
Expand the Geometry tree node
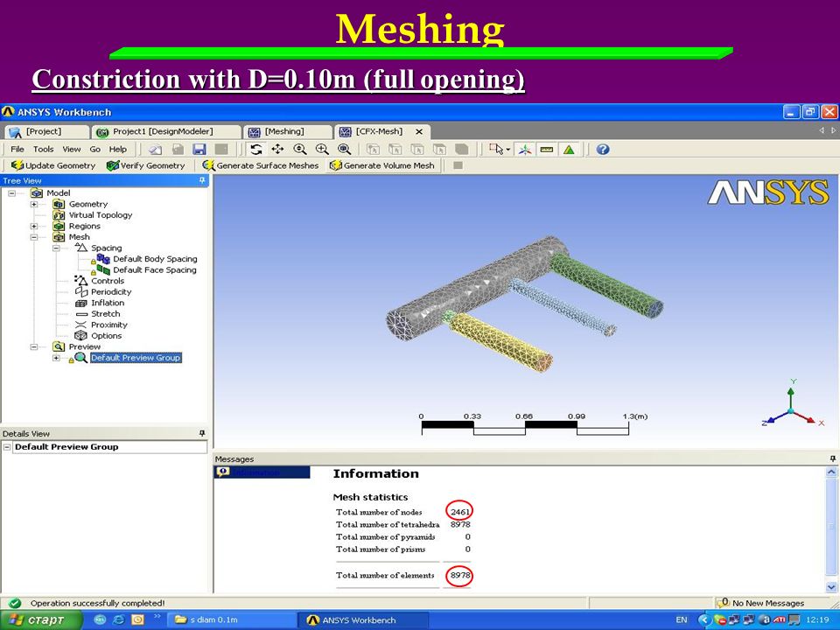point(34,204)
